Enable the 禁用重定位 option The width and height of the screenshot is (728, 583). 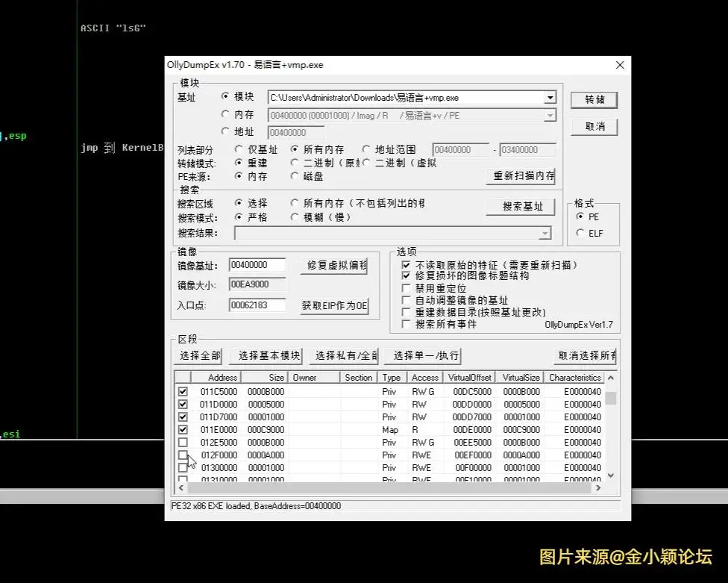point(407,288)
